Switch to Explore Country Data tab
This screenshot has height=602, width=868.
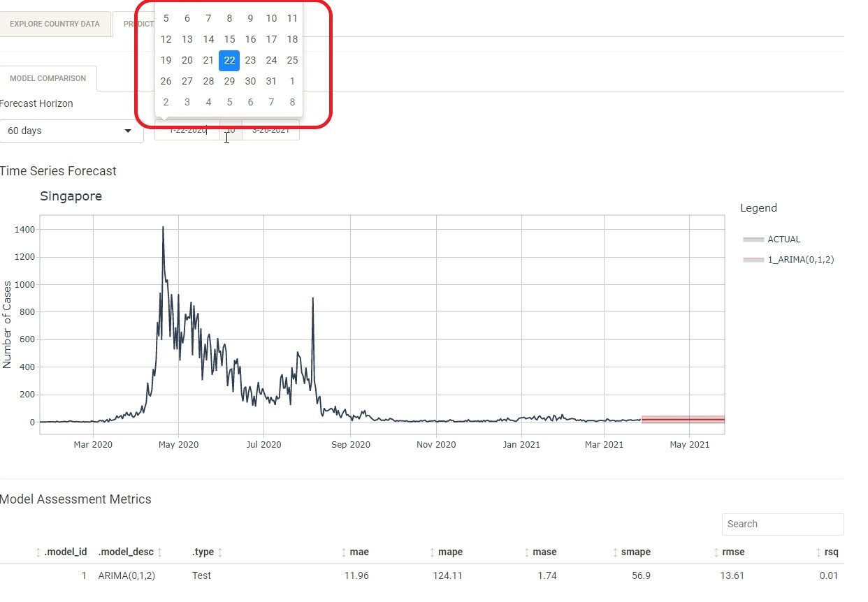(55, 24)
